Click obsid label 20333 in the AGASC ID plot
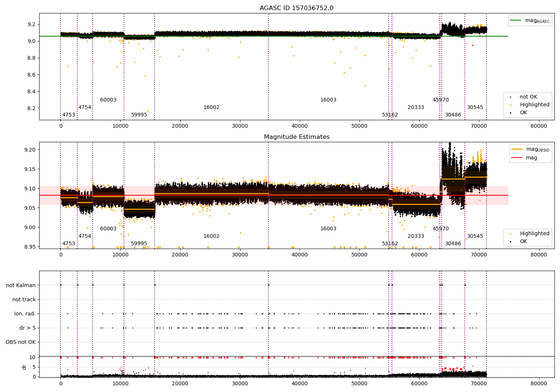The image size is (560, 392). click(x=416, y=107)
